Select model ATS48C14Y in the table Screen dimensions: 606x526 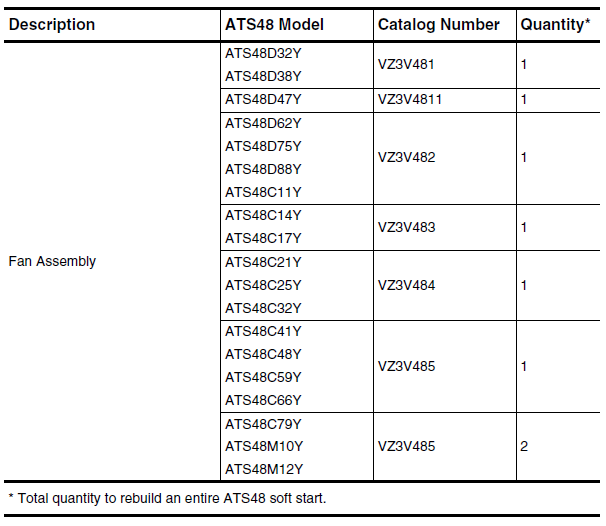tap(263, 216)
